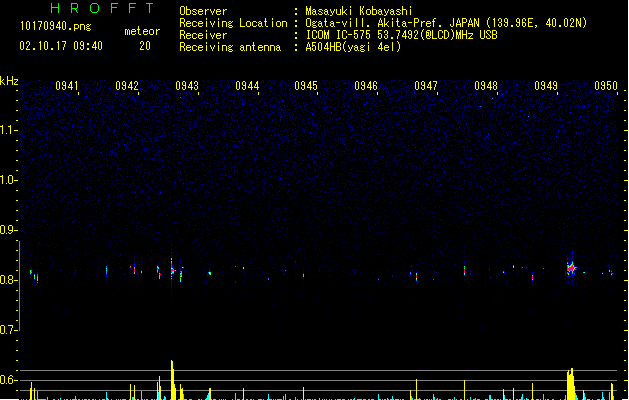Click the kHz axis unit label
The image size is (629, 400).
(9, 81)
